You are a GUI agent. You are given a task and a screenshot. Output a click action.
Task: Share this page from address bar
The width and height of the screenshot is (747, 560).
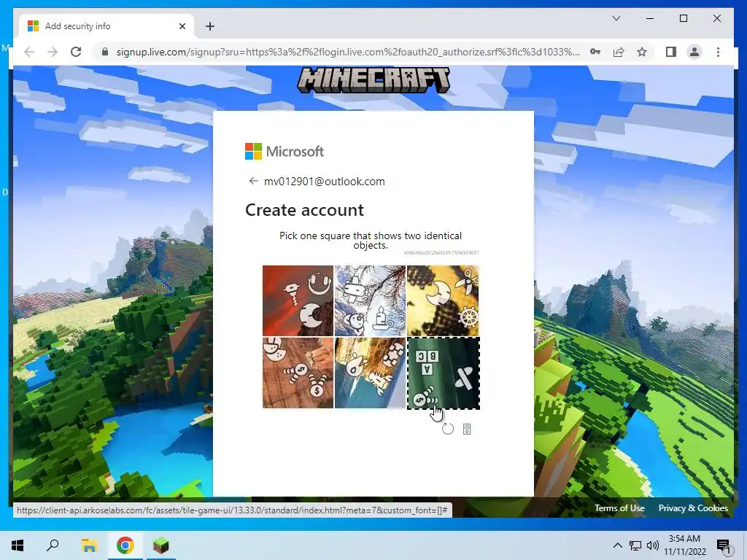(619, 52)
